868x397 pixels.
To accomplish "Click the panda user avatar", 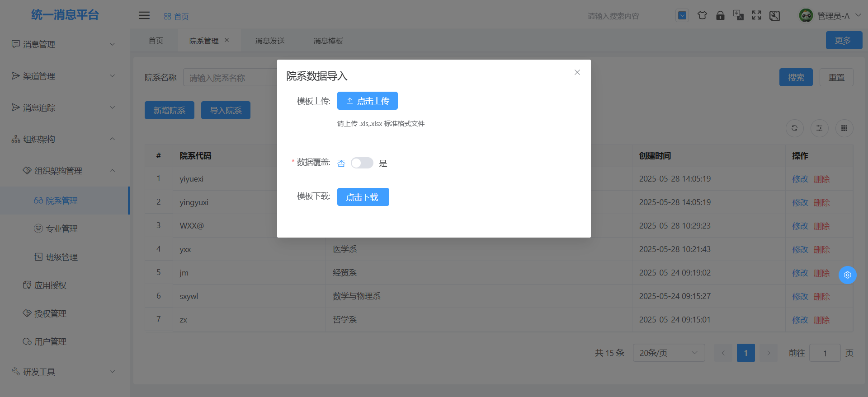I will 806,15.
